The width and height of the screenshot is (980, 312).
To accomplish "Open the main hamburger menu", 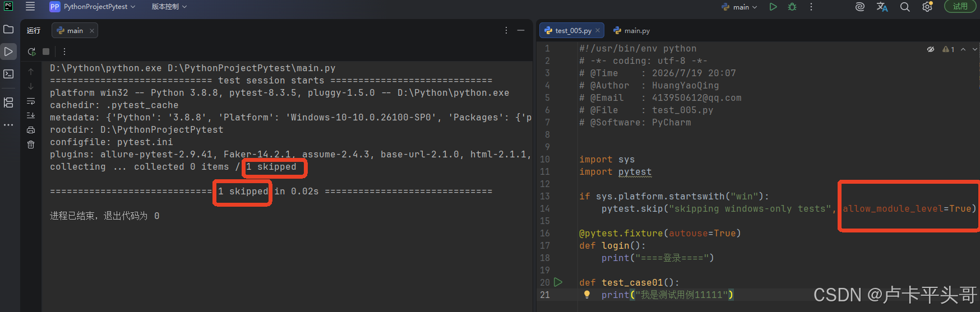I will [x=30, y=7].
